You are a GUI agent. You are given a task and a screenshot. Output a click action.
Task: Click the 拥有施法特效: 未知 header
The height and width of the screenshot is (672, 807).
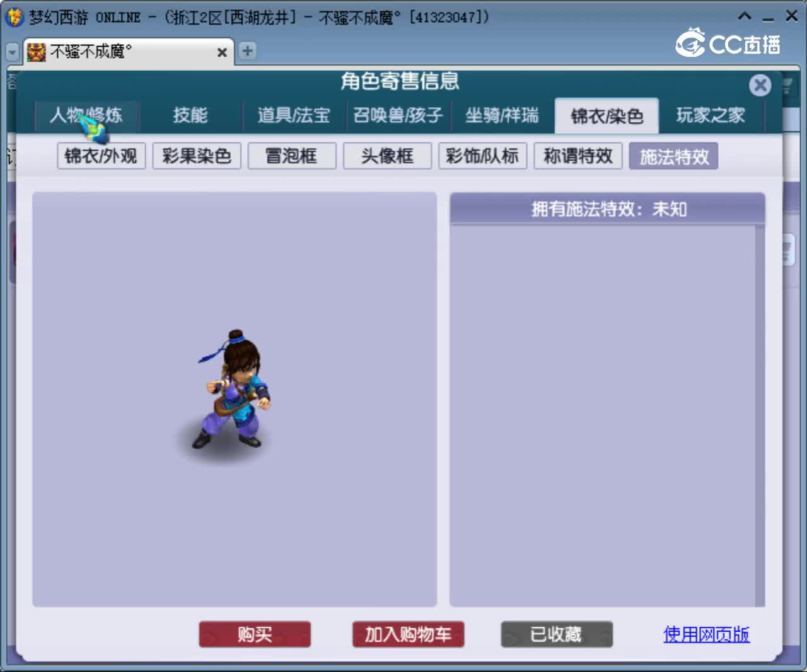608,209
